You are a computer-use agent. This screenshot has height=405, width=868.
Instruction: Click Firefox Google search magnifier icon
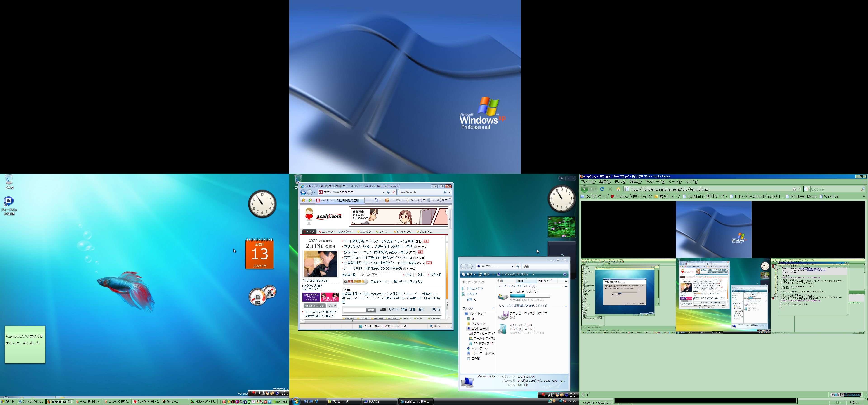(x=863, y=189)
